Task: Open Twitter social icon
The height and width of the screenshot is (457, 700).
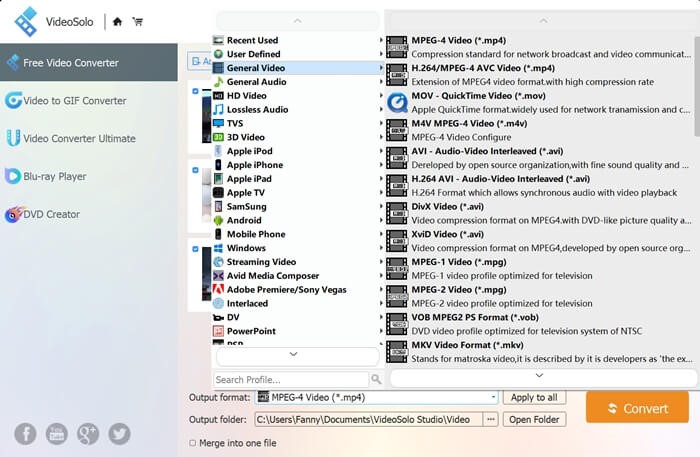Action: point(119,434)
